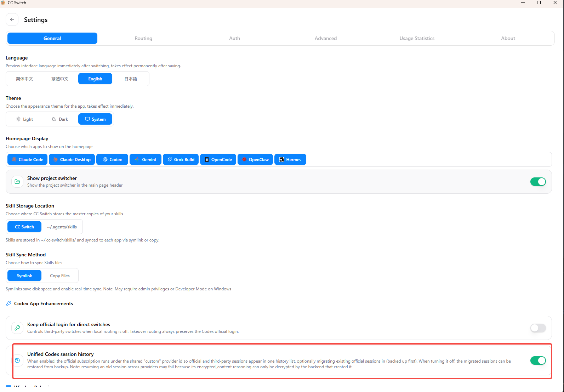Toggle Claude Code on the homepage
The height and width of the screenshot is (392, 564).
[28, 159]
